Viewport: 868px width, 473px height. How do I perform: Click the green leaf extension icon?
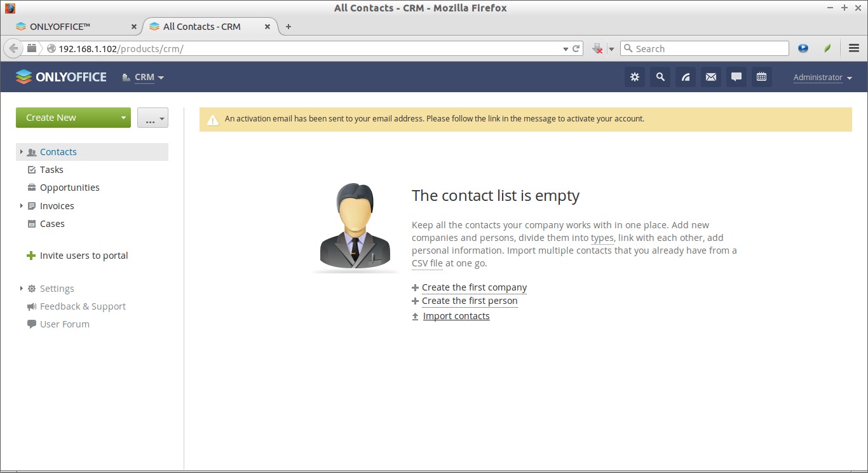827,48
